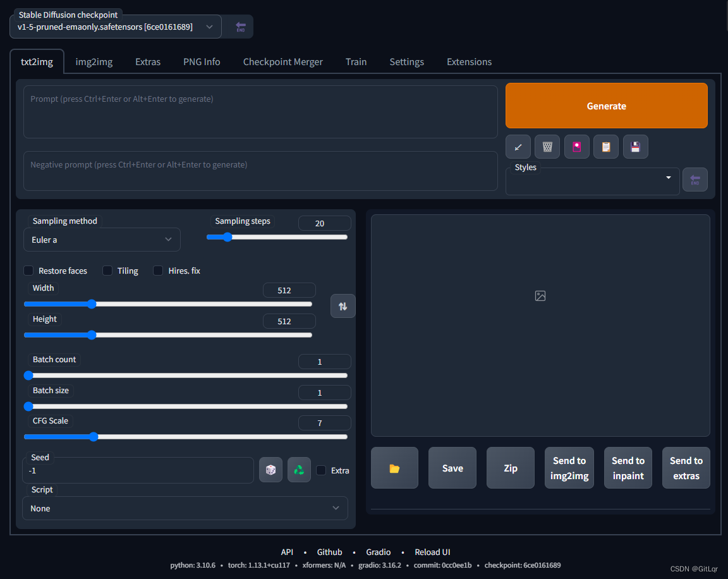Open the Script dropdown
728x579 pixels.
[x=185, y=508]
